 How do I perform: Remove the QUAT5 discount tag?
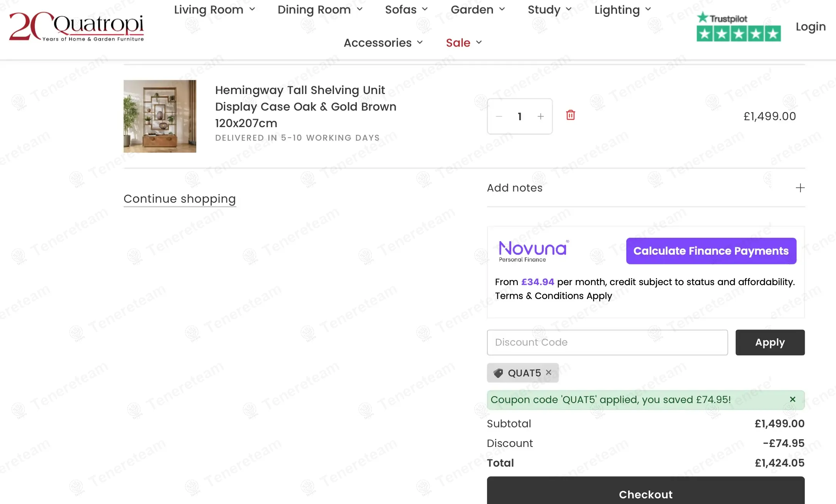(549, 372)
